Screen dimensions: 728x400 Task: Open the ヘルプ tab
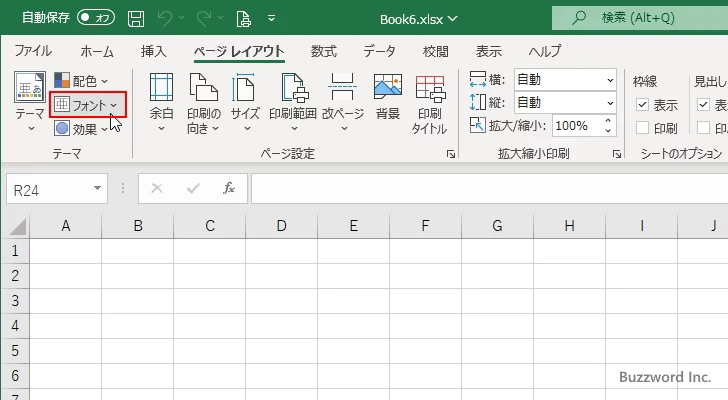tap(545, 51)
